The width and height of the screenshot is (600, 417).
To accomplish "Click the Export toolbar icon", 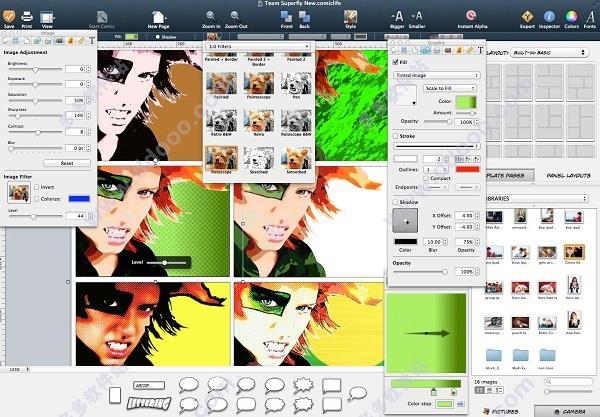I will point(527,17).
